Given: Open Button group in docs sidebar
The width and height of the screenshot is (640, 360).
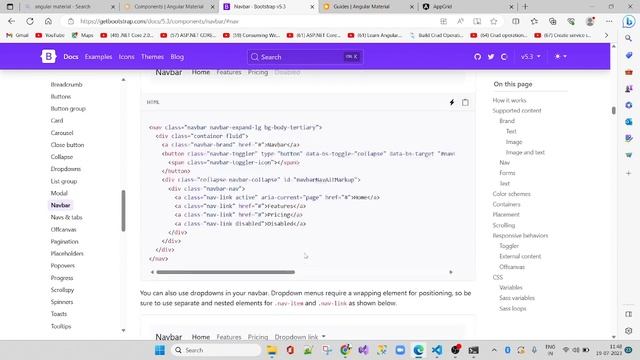Looking at the screenshot, I should click(x=68, y=109).
